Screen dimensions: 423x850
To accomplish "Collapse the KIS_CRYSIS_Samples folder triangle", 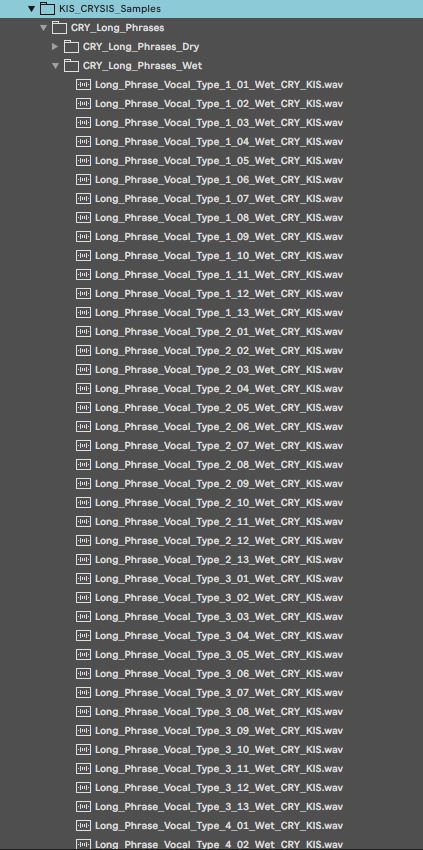I will click(x=31, y=9).
